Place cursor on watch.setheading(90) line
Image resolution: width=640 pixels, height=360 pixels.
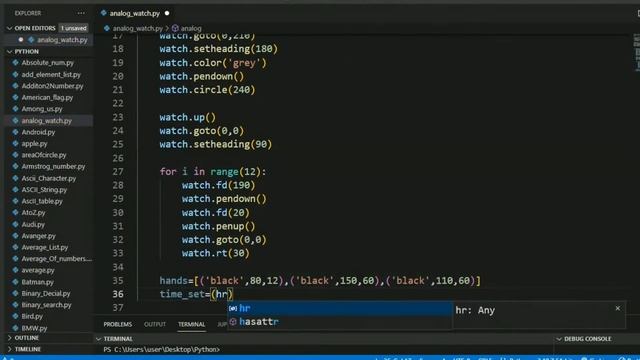[216, 144]
